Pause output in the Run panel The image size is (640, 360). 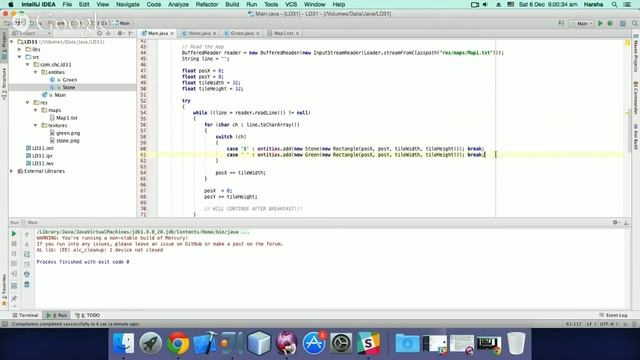coord(14,254)
